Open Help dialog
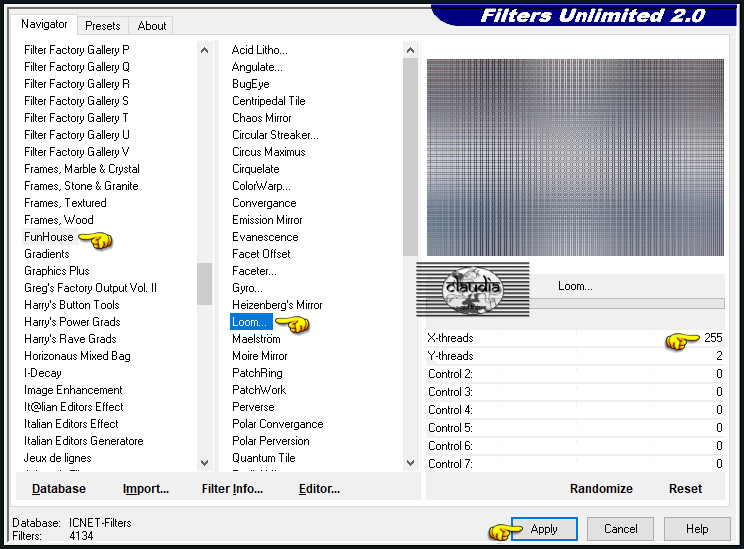The height and width of the screenshot is (549, 744). [x=697, y=529]
